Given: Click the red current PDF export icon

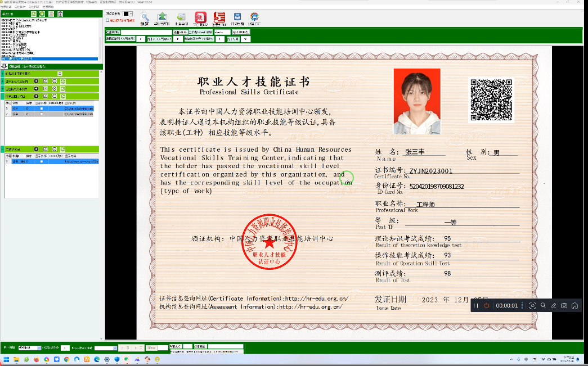Looking at the screenshot, I should [201, 17].
